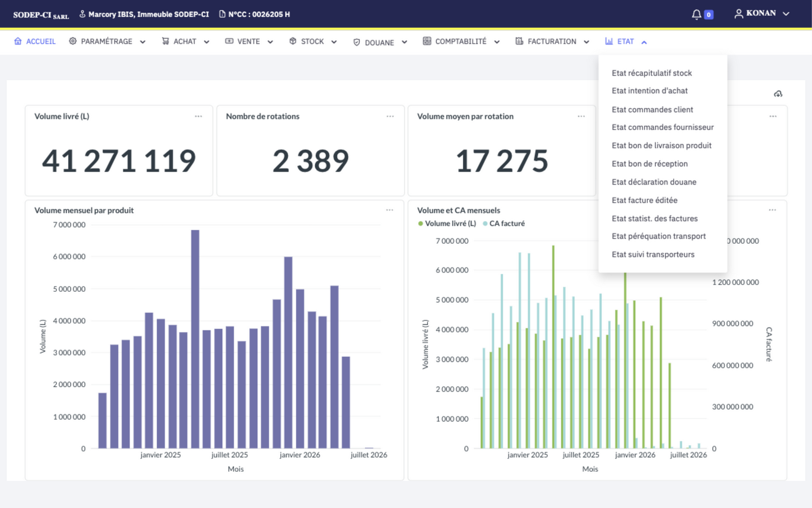Click the notification count badge showing 0

709,15
